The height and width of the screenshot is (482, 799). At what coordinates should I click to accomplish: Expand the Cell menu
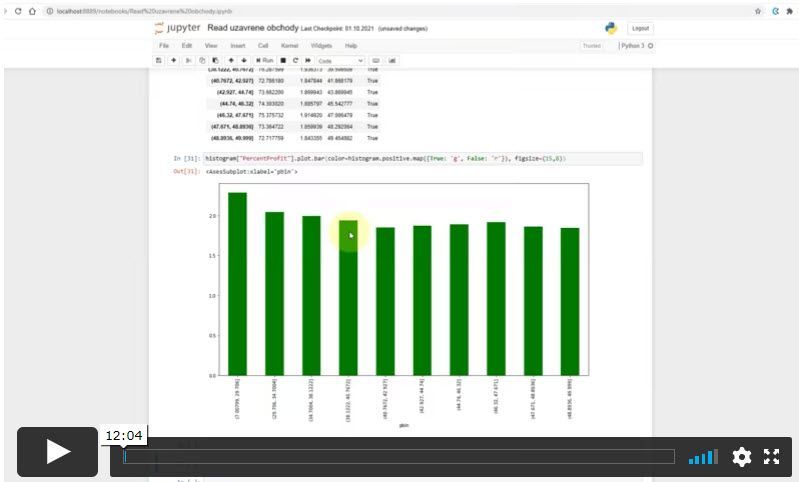(x=263, y=46)
